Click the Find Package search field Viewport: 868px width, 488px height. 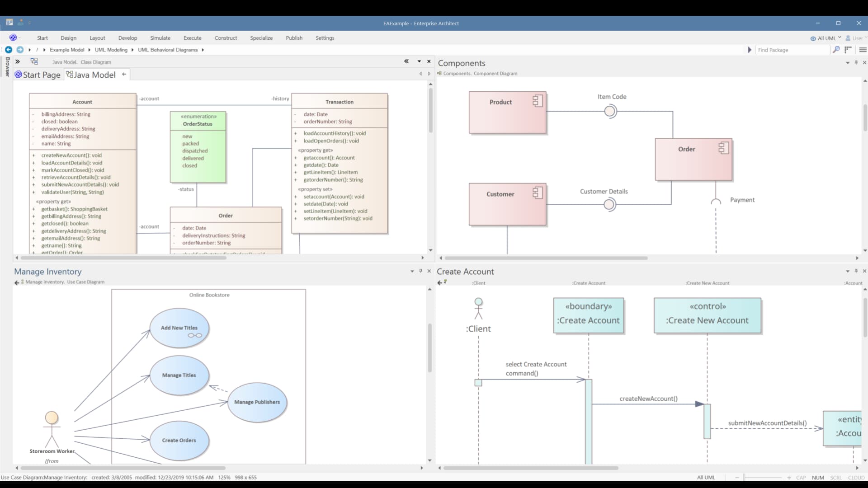pos(793,50)
